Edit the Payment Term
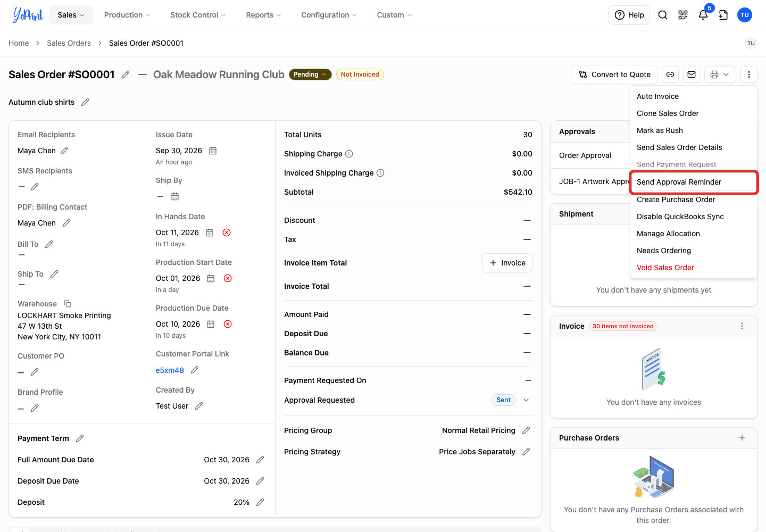Image resolution: width=766 pixels, height=532 pixels. [80, 438]
